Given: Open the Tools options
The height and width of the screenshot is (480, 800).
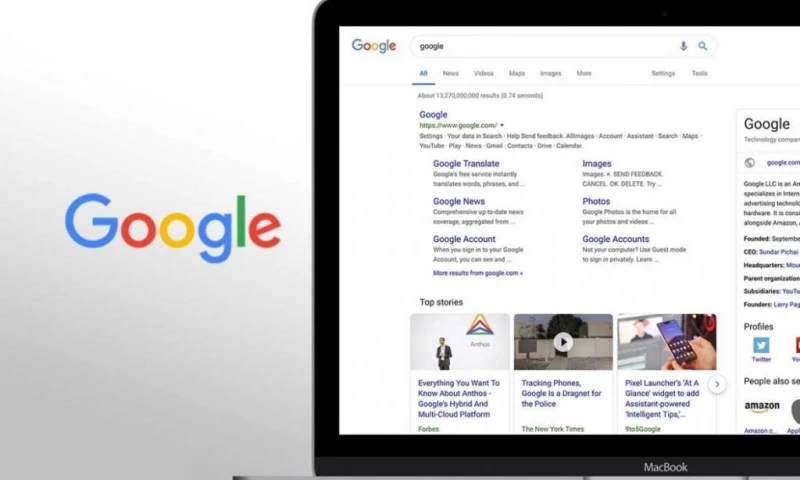Looking at the screenshot, I should 699,73.
